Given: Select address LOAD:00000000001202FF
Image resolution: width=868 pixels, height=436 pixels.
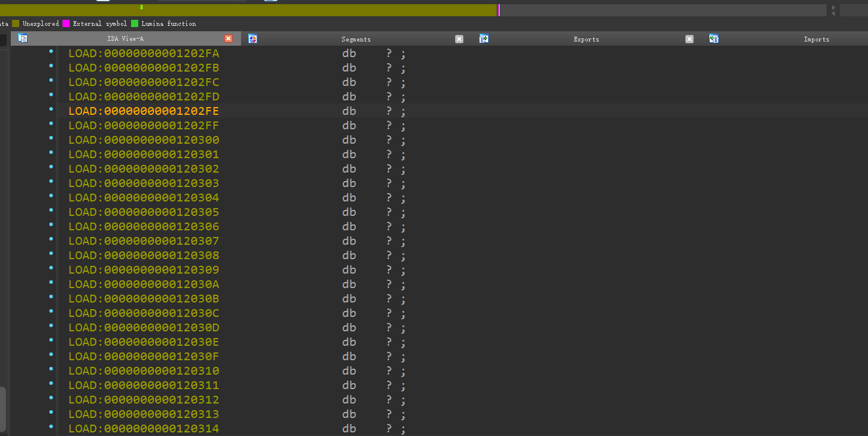Looking at the screenshot, I should point(144,126).
